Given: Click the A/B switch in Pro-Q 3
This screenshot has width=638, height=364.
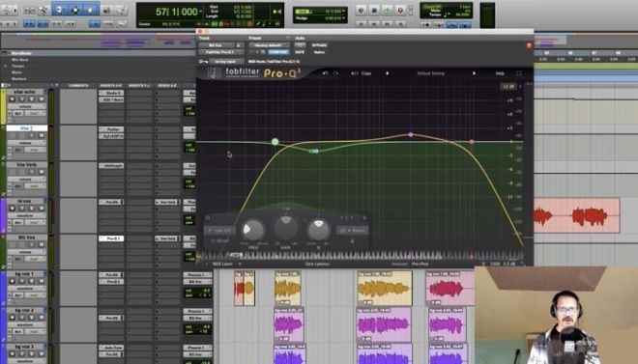Looking at the screenshot, I should (x=355, y=73).
